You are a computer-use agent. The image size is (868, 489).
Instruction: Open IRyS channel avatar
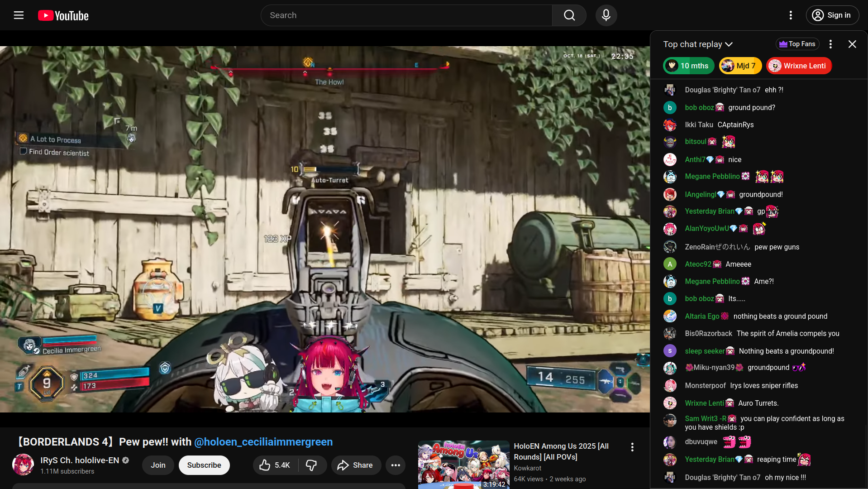23,465
